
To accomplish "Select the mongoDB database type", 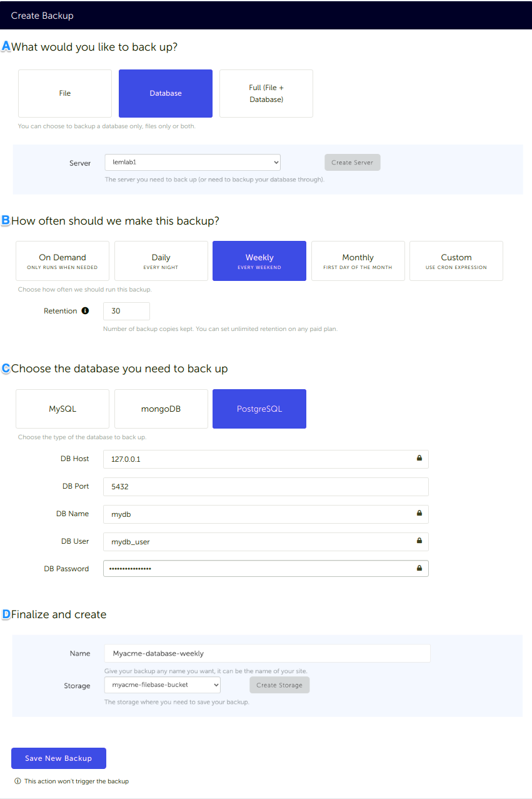I will pos(161,409).
